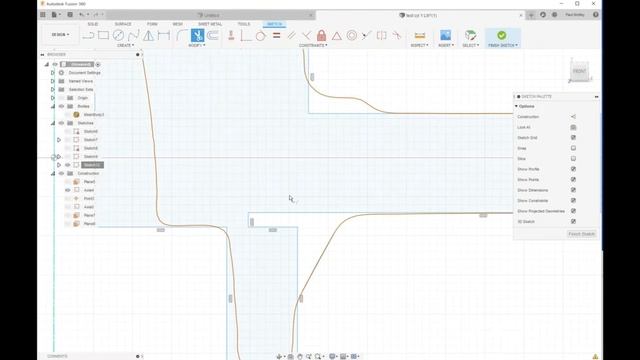The height and width of the screenshot is (360, 640).
Task: Apply the Tangent constraint
Action: tap(261, 36)
